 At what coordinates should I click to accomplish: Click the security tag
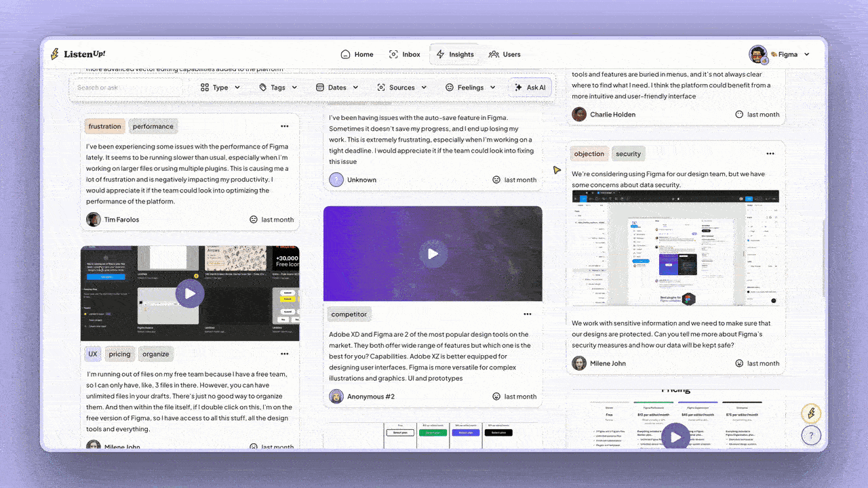(629, 154)
